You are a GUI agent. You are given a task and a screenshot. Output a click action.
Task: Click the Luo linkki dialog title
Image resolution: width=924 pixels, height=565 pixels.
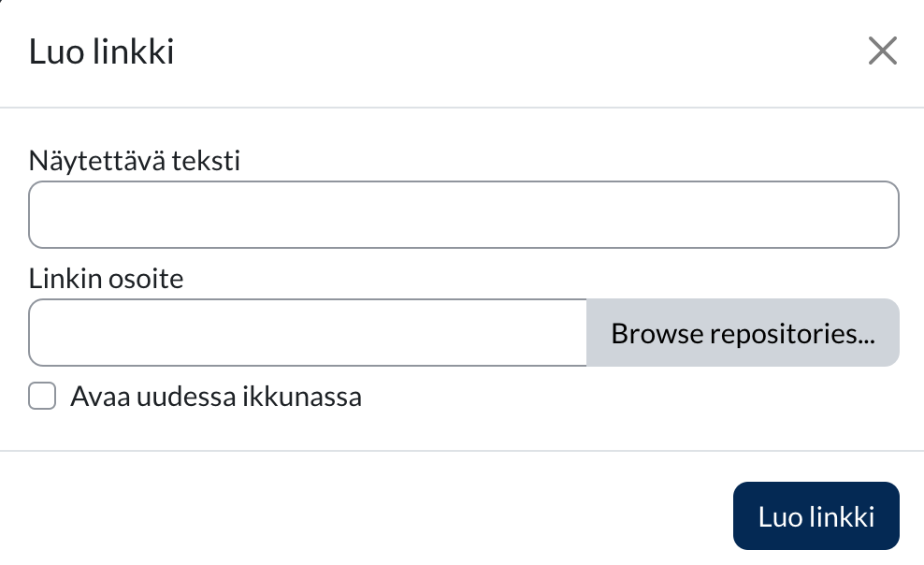coord(101,52)
